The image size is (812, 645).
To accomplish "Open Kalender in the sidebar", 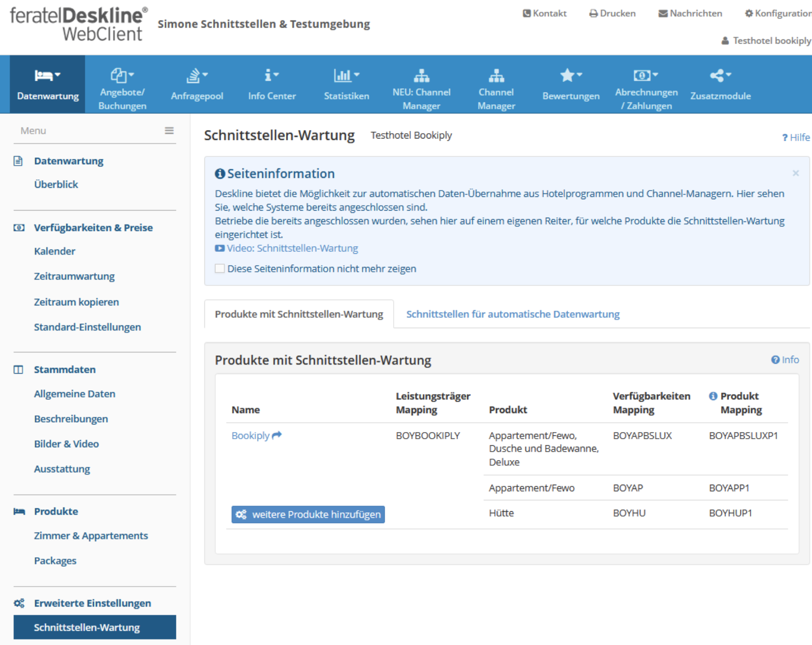I will [55, 251].
